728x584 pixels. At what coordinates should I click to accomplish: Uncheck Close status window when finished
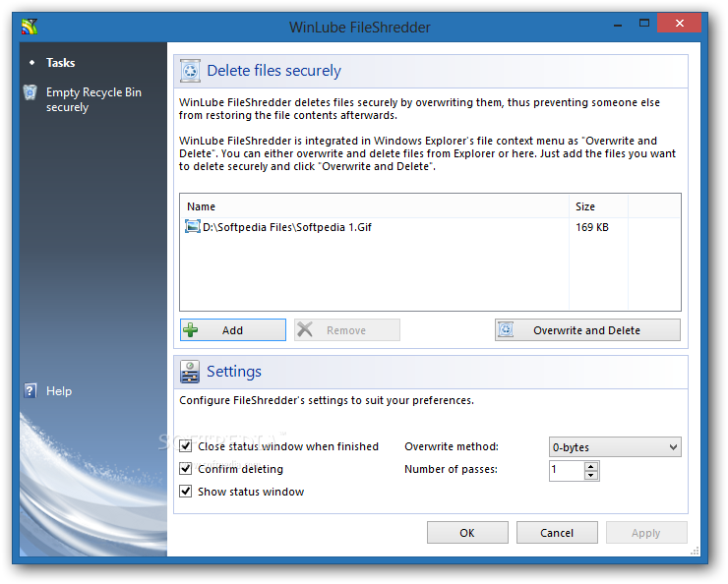[x=186, y=446]
